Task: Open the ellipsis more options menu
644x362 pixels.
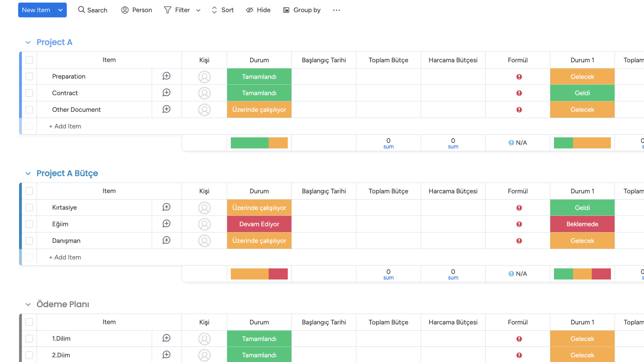Action: (x=336, y=10)
